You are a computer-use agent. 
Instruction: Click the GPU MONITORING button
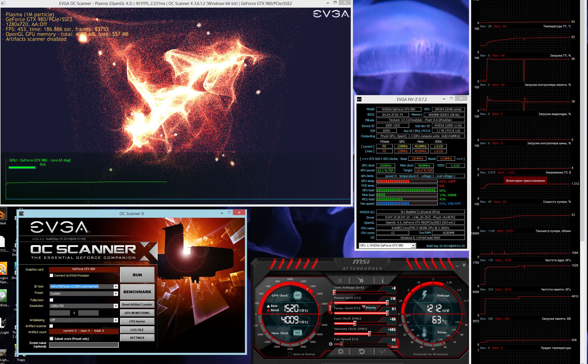137,313
